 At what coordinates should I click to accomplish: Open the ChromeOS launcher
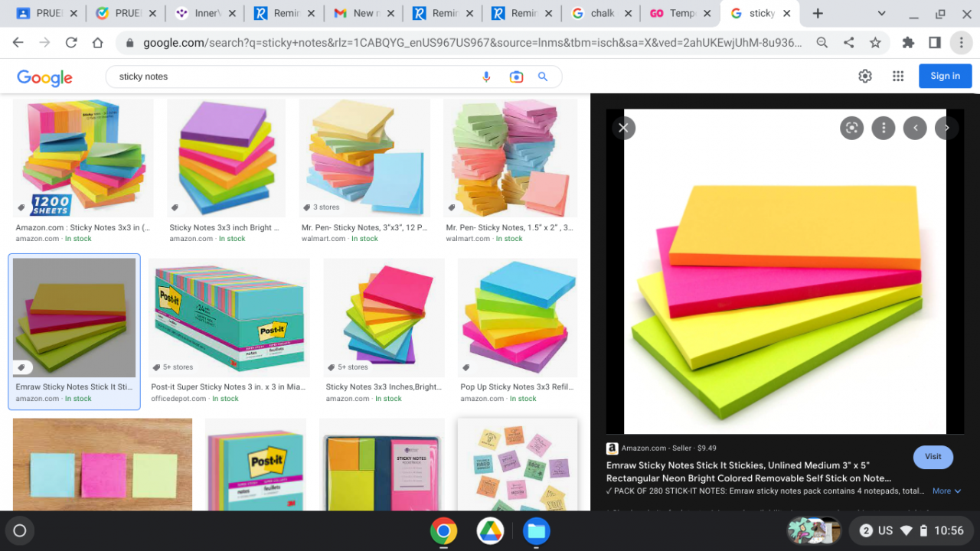tap(20, 530)
